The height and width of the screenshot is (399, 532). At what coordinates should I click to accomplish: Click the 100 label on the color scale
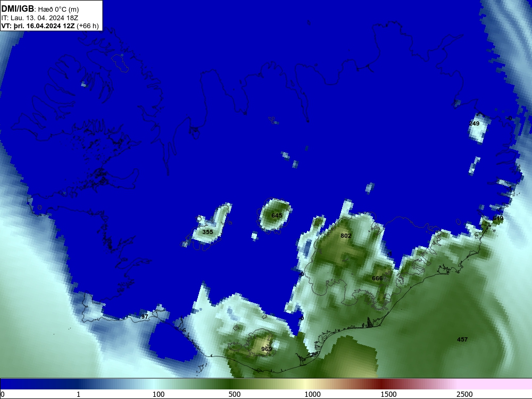(159, 394)
